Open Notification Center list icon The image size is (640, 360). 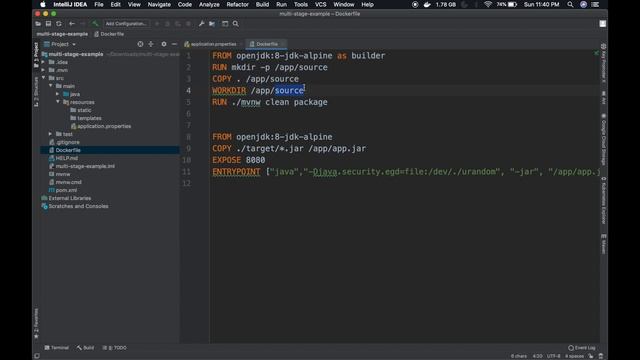[596, 4]
